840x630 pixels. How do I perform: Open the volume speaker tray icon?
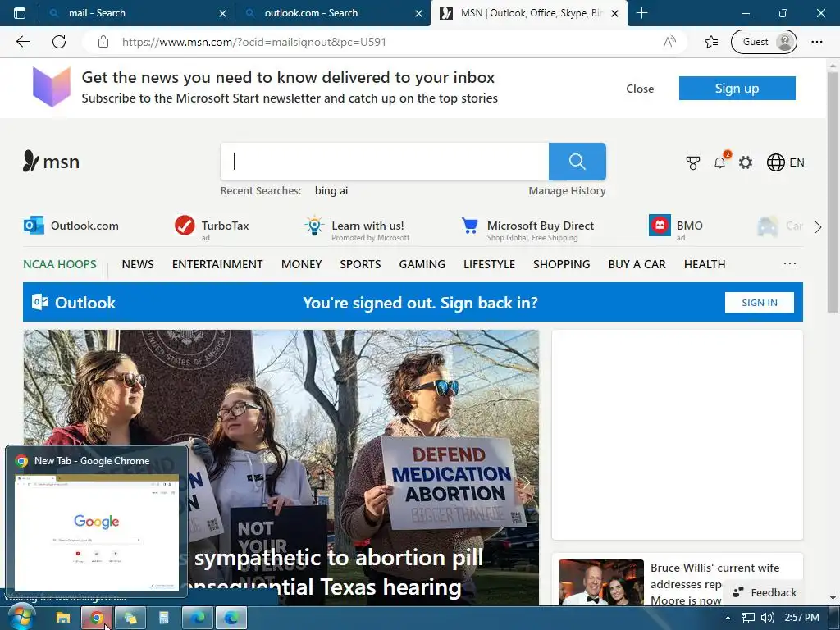(767, 619)
